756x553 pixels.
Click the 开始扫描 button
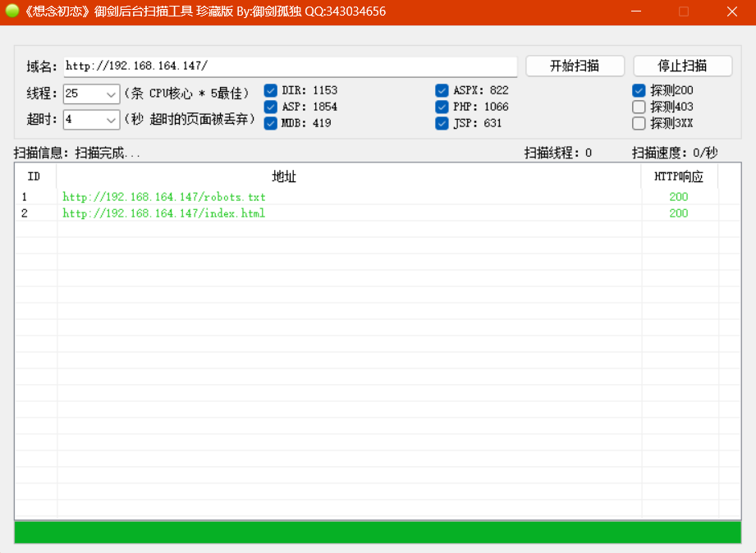[575, 66]
